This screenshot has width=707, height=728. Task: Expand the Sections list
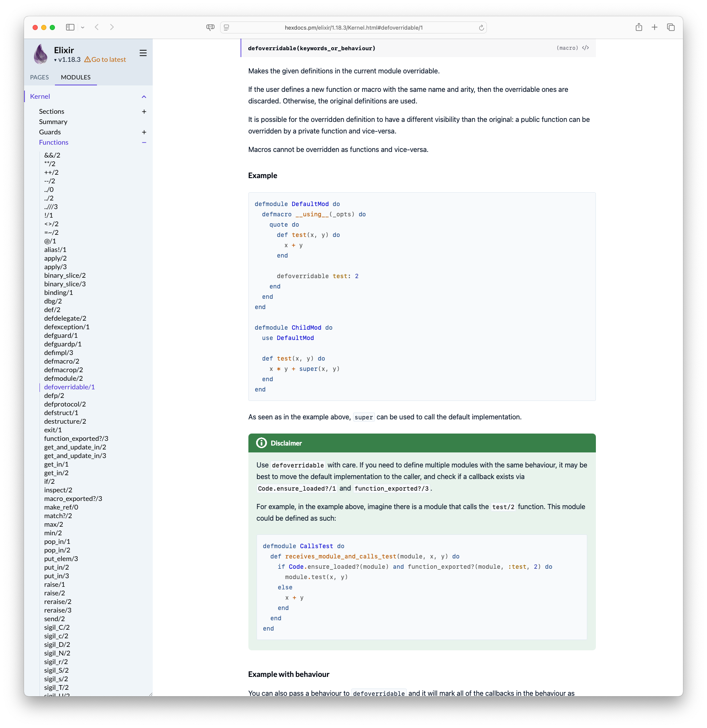[144, 112]
